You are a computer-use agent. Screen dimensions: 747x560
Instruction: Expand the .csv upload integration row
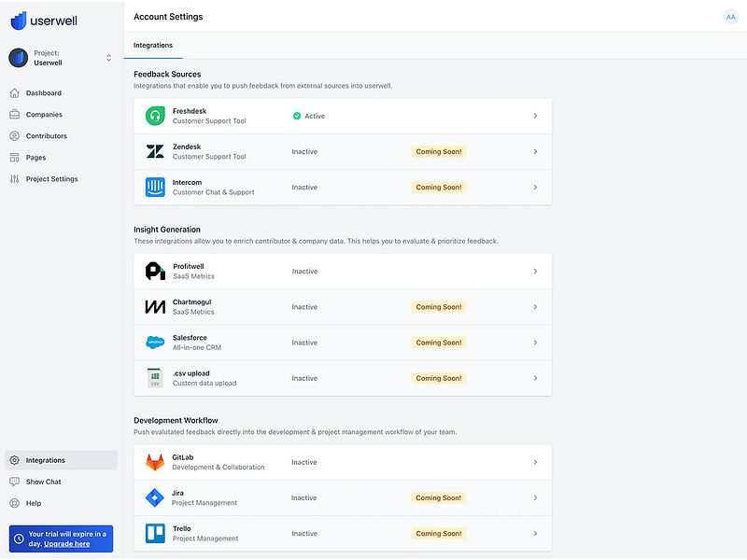point(535,378)
